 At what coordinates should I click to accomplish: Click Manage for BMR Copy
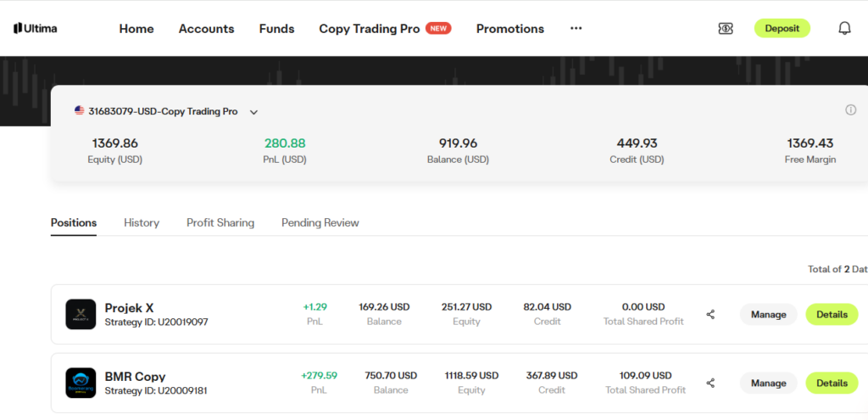point(768,383)
